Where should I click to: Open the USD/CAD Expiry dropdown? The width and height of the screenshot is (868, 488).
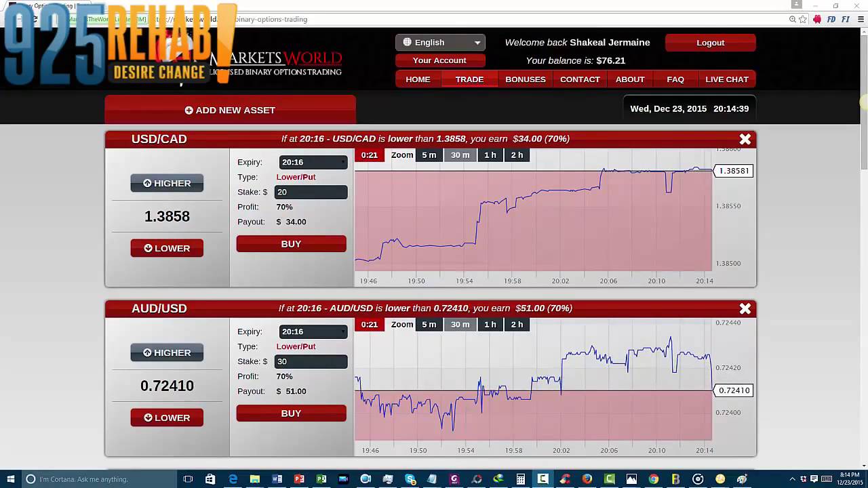pyautogui.click(x=313, y=162)
